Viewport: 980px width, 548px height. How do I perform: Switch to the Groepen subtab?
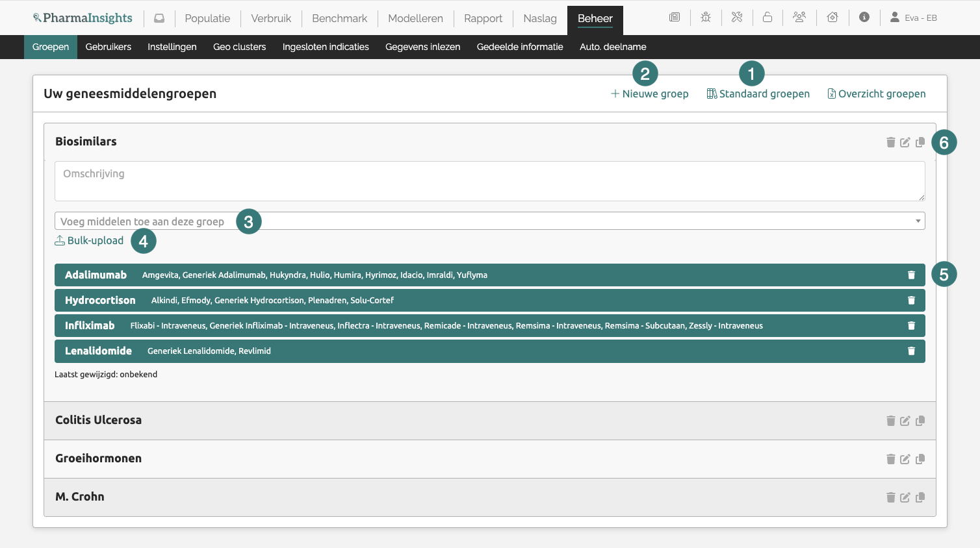pos(51,47)
